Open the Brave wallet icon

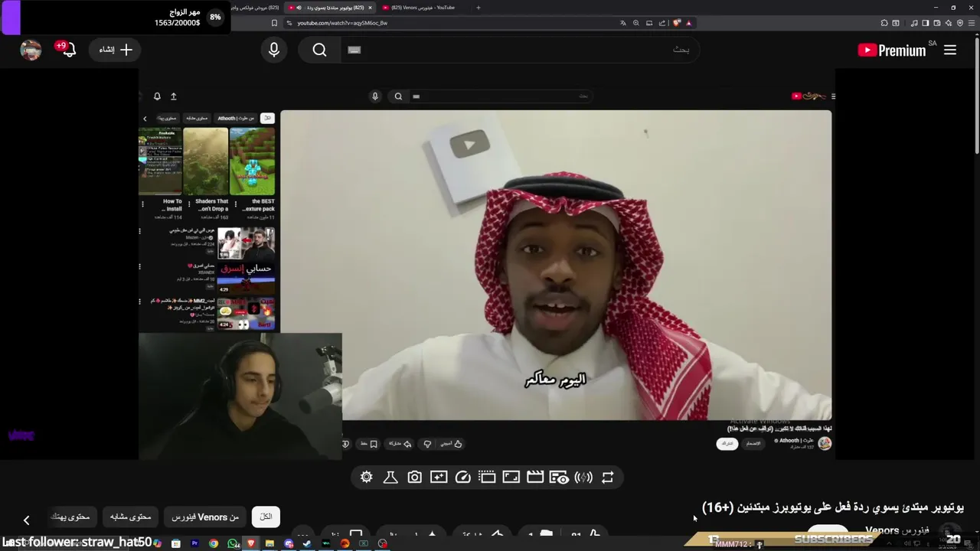[936, 23]
